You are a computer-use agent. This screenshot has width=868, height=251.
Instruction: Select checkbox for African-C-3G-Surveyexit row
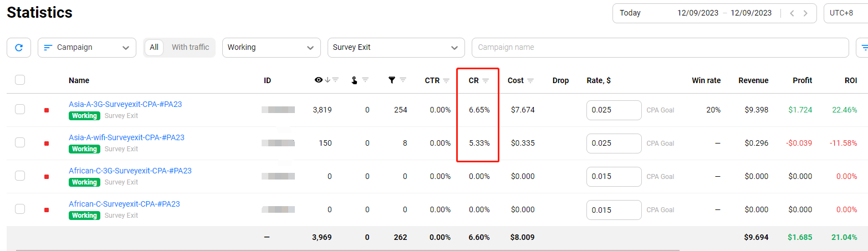tap(20, 176)
